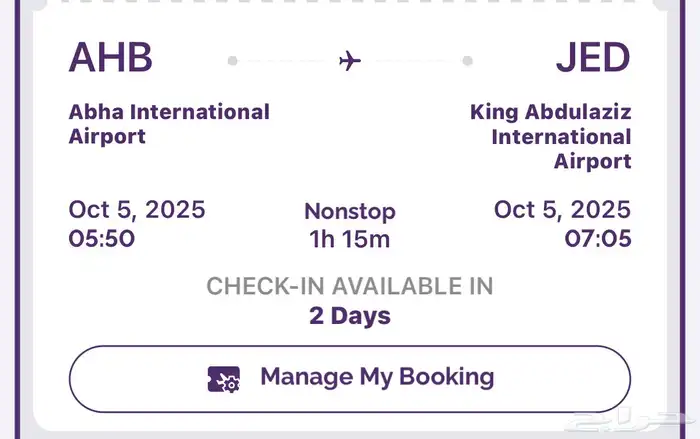Click the CHECK-IN AVAILABLE IN text
The width and height of the screenshot is (700, 439).
[350, 286]
